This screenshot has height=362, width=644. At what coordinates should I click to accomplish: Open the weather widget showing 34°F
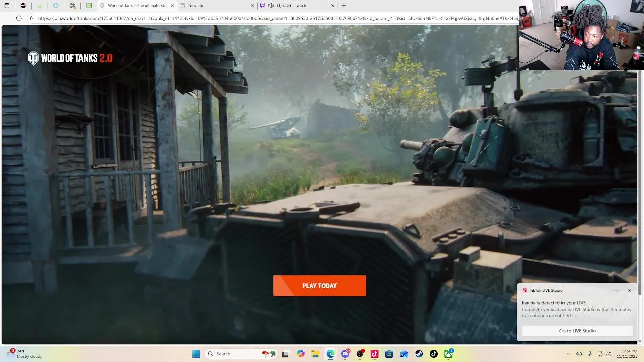click(25, 354)
